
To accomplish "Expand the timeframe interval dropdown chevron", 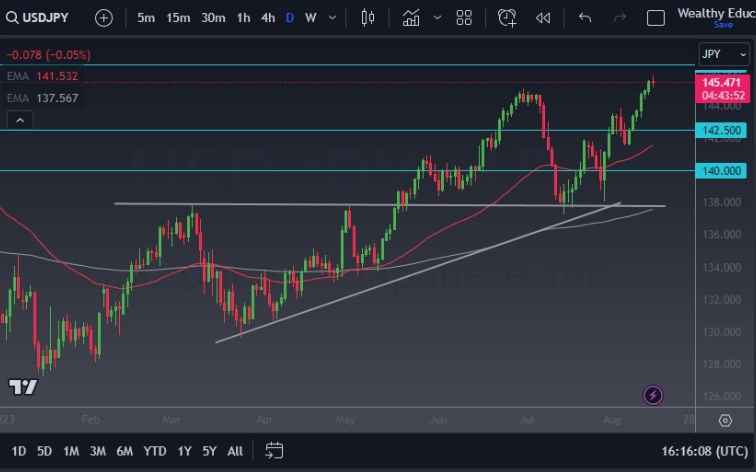I will 333,18.
